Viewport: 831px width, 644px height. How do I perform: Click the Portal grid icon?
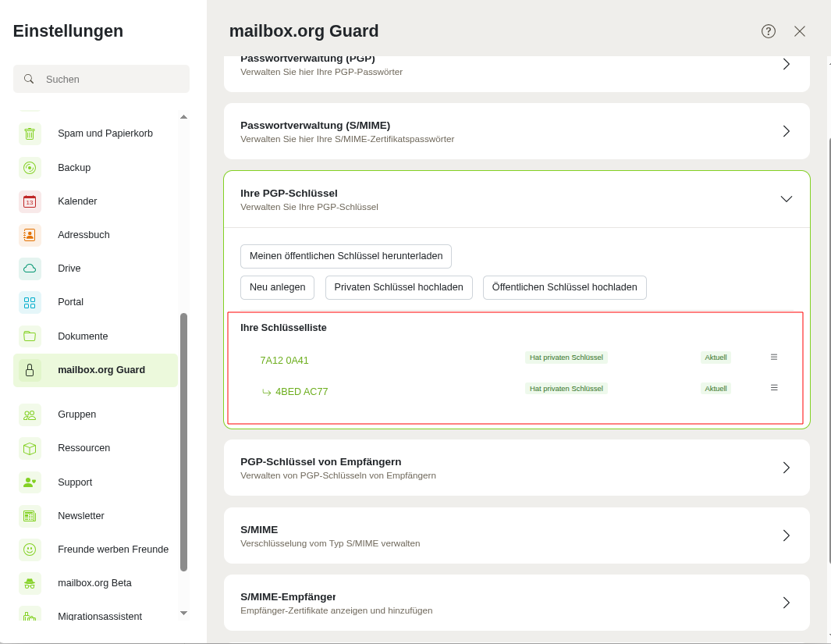30,302
